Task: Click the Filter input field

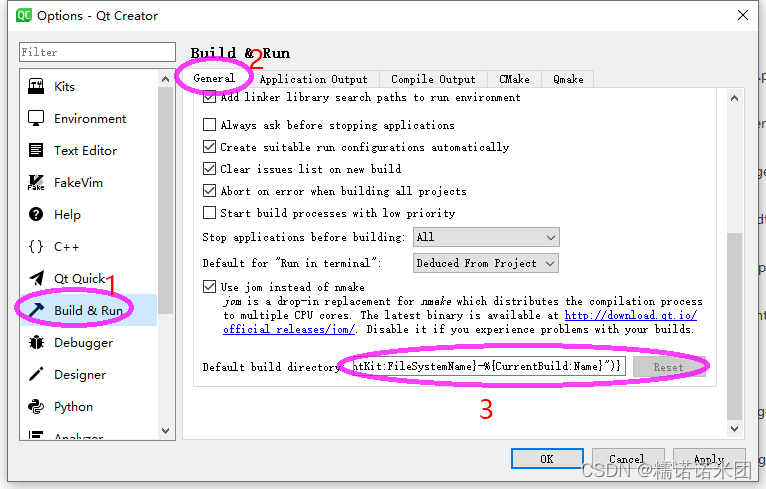Action: point(97,52)
